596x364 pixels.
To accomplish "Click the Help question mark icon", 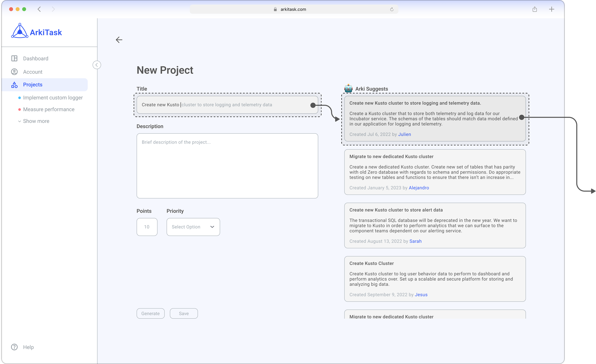I will tap(14, 347).
